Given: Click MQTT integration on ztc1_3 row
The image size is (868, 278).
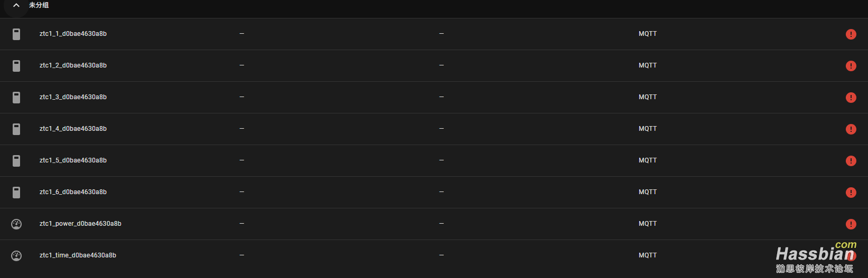Looking at the screenshot, I should [647, 97].
